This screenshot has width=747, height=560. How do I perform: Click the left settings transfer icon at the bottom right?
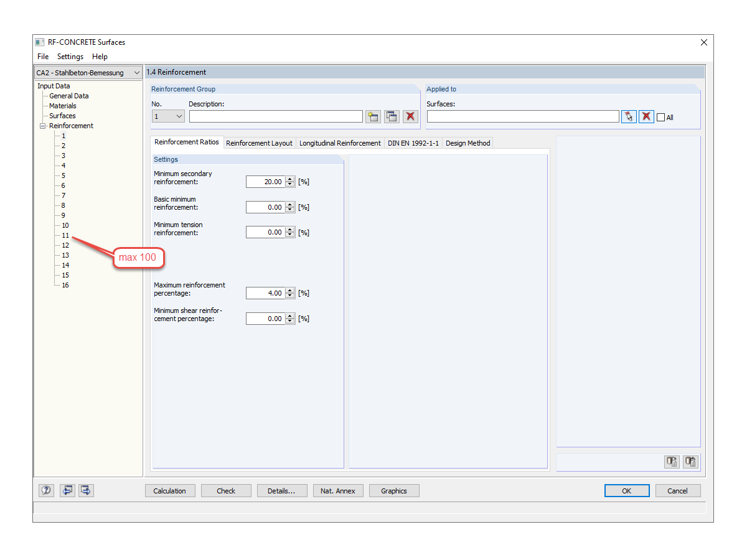click(x=672, y=462)
